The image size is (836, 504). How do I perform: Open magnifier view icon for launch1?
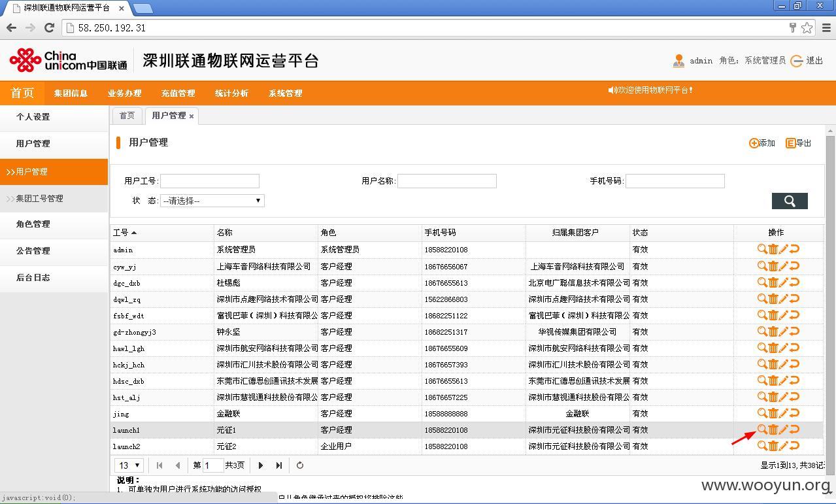(x=762, y=429)
